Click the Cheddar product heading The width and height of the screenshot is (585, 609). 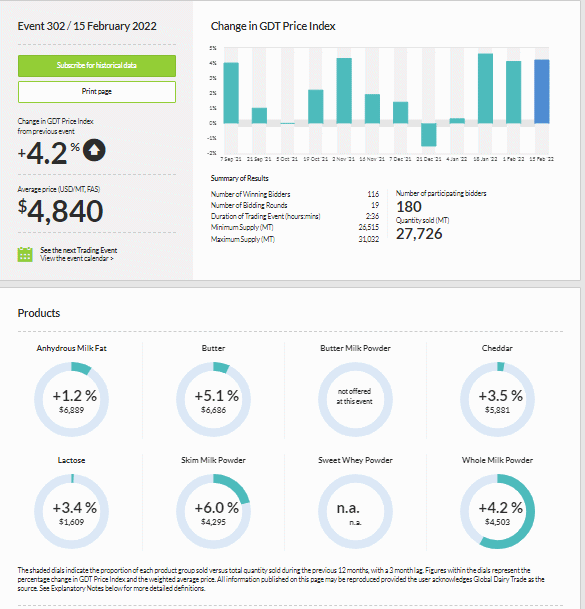[497, 348]
